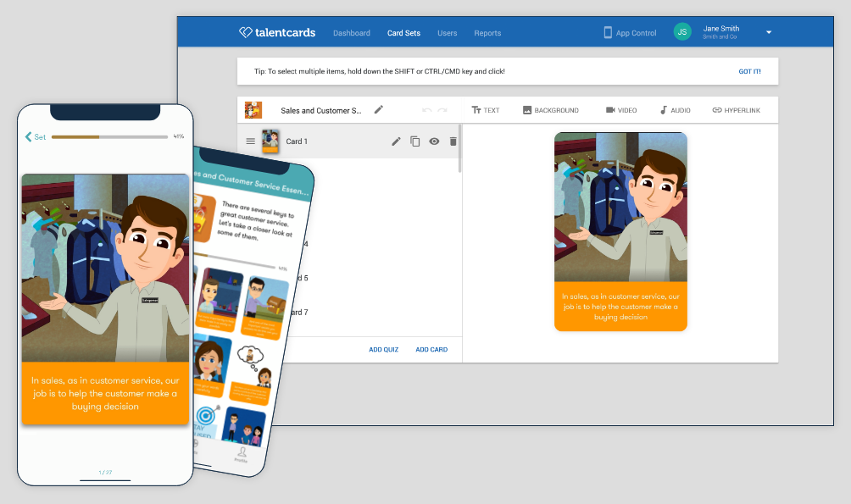Open the talentcards logo on the navbar
The width and height of the screenshot is (851, 504).
(x=277, y=32)
